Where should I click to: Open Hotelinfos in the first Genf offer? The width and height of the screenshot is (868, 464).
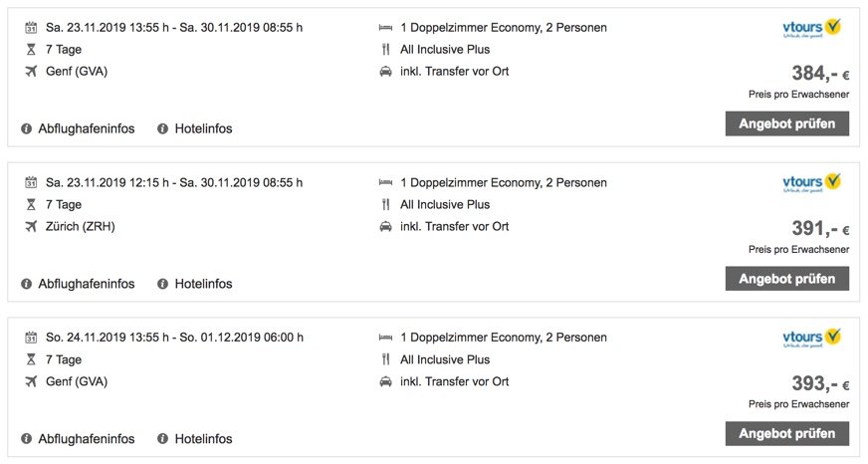(x=203, y=128)
